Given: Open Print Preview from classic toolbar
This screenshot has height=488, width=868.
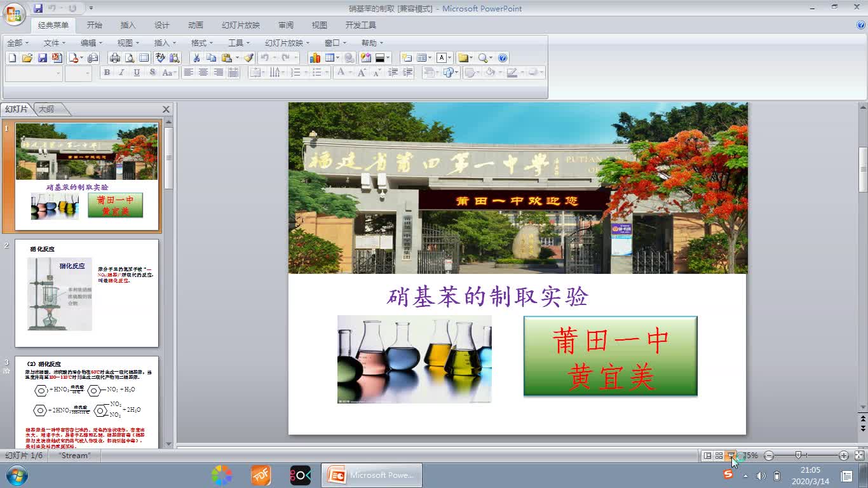Looking at the screenshot, I should tap(130, 58).
